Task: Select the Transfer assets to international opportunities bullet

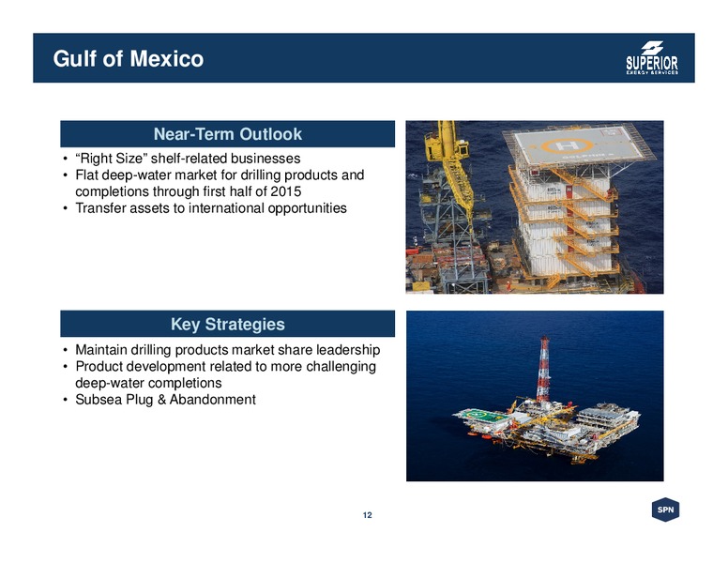Action: 211,208
